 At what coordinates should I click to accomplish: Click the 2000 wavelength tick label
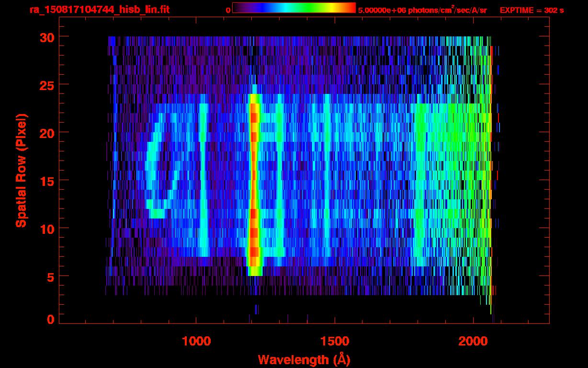[x=473, y=342]
